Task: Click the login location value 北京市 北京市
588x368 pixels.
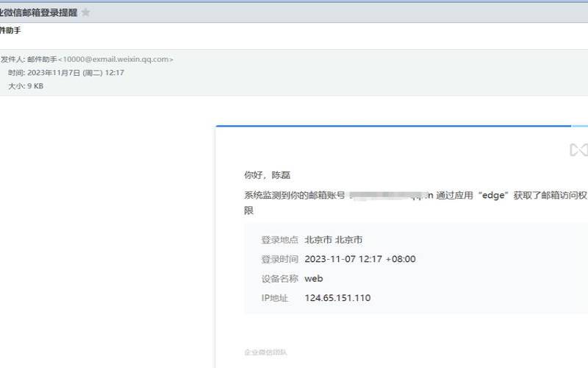Action: (334, 240)
